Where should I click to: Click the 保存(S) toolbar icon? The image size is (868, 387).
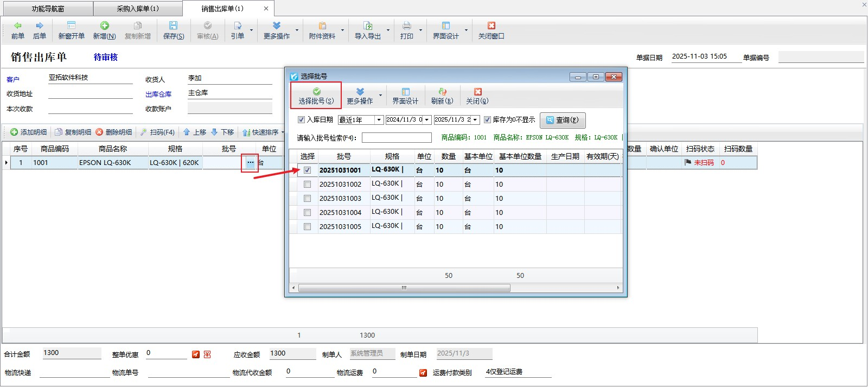click(173, 26)
